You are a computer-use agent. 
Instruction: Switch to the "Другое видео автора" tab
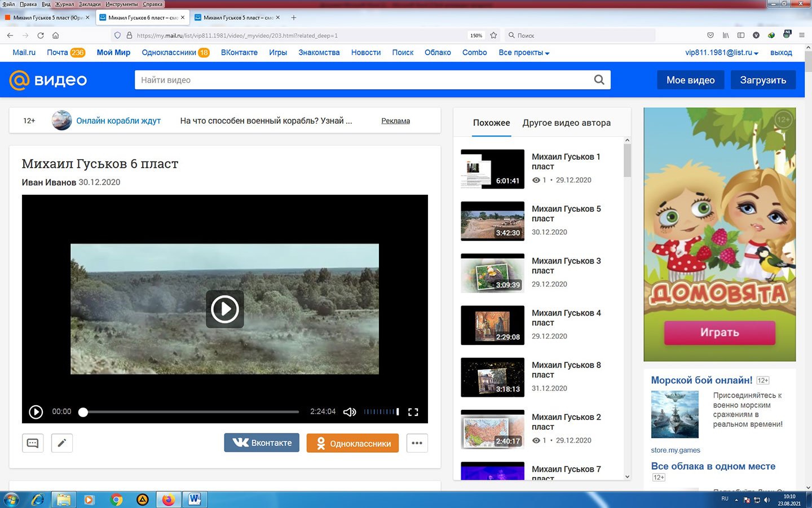pyautogui.click(x=566, y=123)
